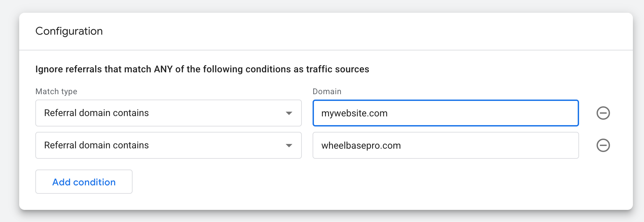This screenshot has width=644, height=222.
Task: Click the Add condition button
Action: coord(84,182)
